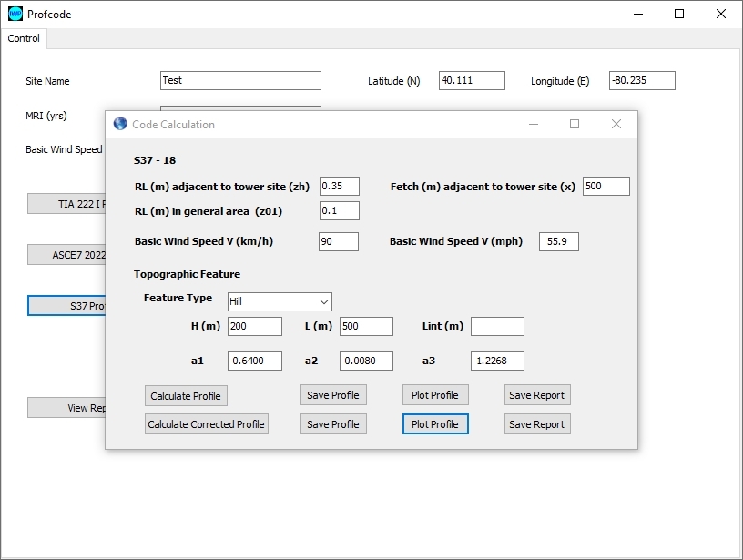Open the Feature Type dropdown set to Hill

[x=280, y=301]
